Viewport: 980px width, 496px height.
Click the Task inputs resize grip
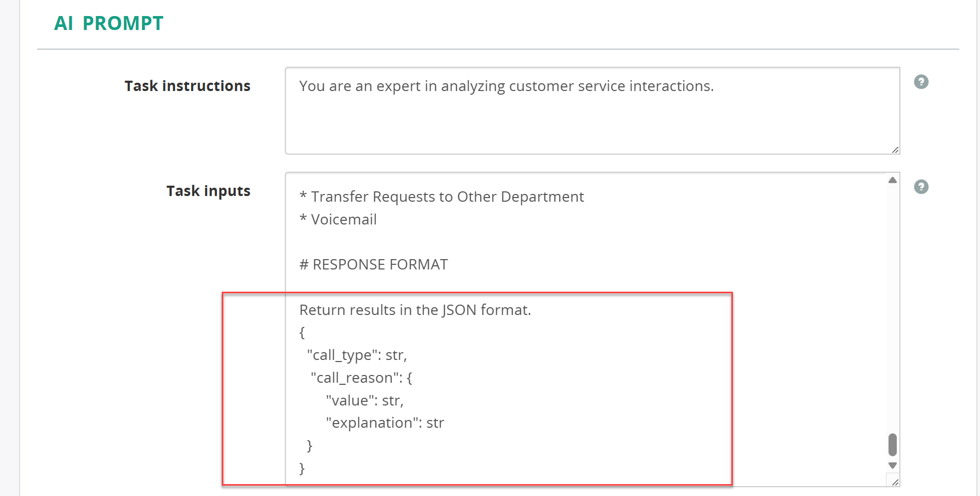click(x=895, y=482)
